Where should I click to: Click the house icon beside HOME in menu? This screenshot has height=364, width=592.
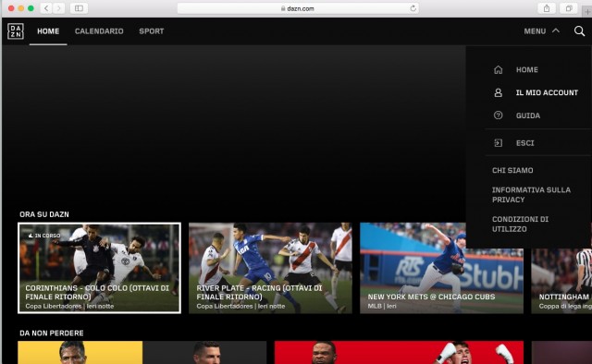tap(498, 70)
